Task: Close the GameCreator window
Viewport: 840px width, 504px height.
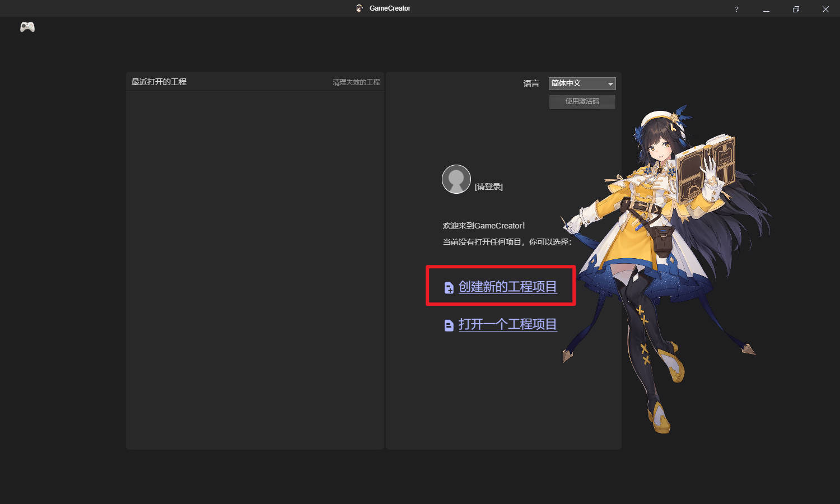Action: point(825,9)
